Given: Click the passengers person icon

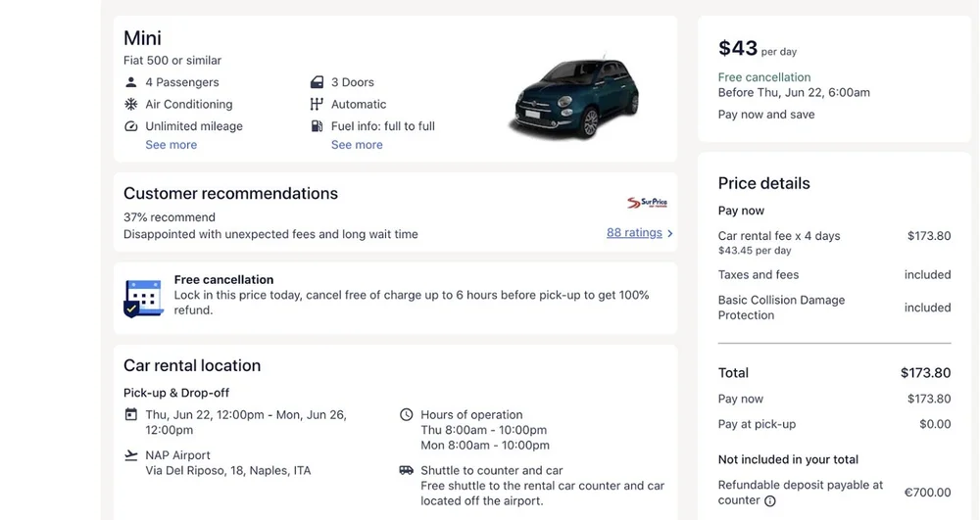Looking at the screenshot, I should [131, 82].
